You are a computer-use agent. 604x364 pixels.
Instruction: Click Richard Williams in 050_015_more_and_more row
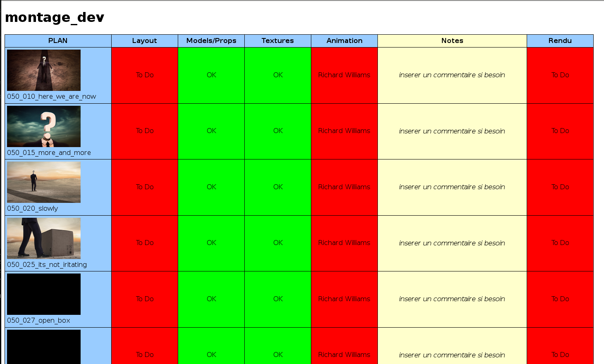click(344, 131)
